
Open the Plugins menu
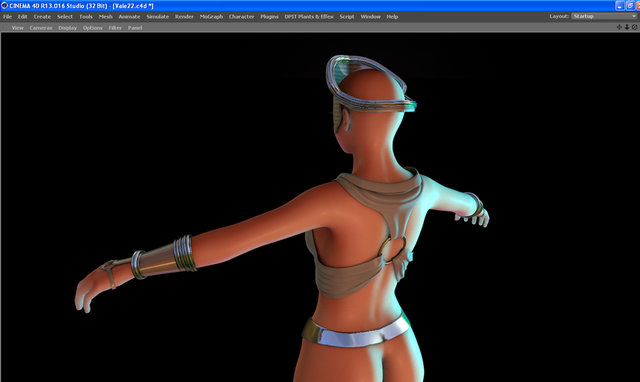269,17
